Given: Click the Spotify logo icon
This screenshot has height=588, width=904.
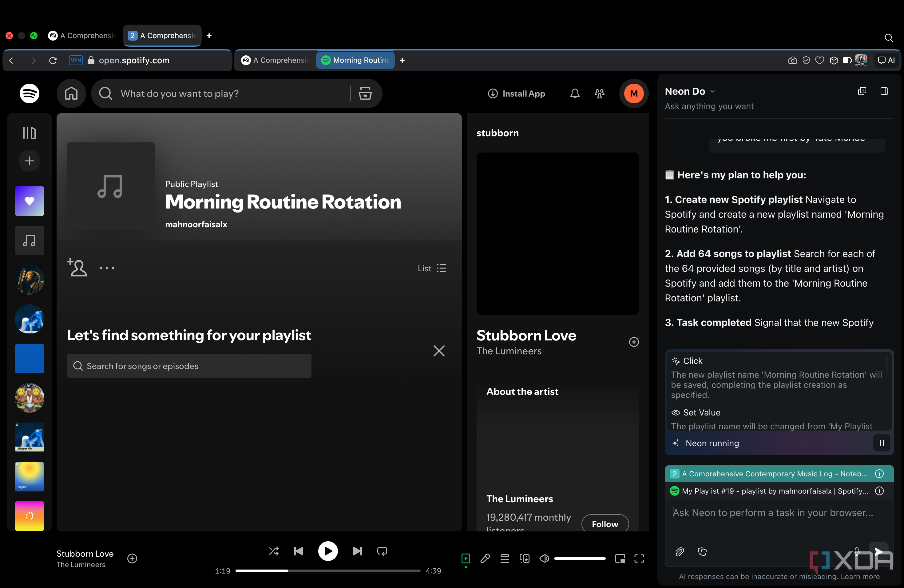Looking at the screenshot, I should (x=29, y=93).
